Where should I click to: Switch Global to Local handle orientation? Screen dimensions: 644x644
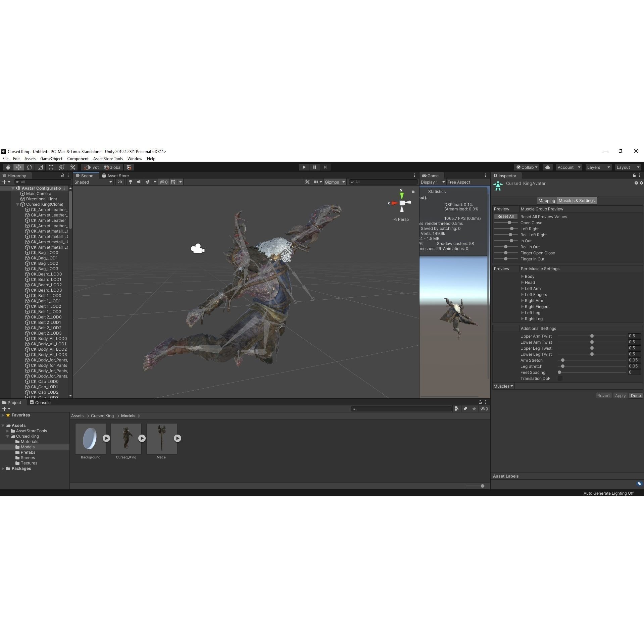(113, 167)
